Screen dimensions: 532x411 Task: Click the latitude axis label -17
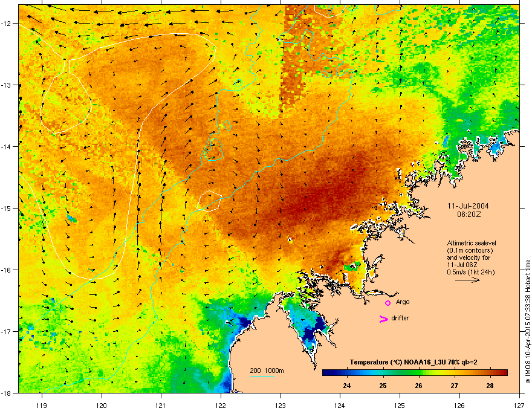click(x=7, y=331)
